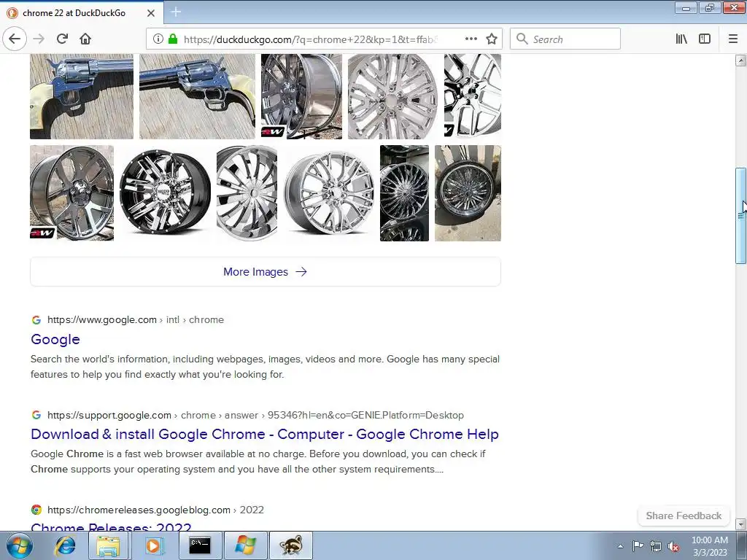Close the chrome 22 at DuckDuckGo tab

(x=151, y=13)
